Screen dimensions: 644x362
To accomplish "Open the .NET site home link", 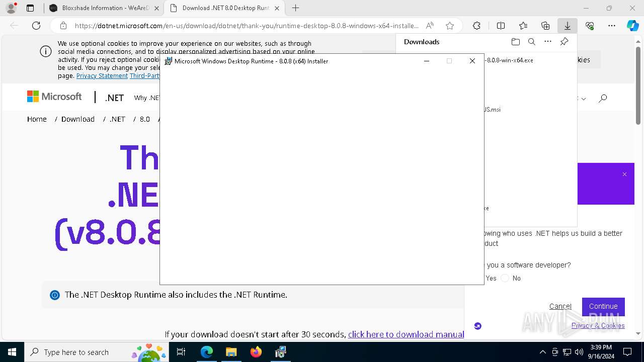I will point(114,98).
